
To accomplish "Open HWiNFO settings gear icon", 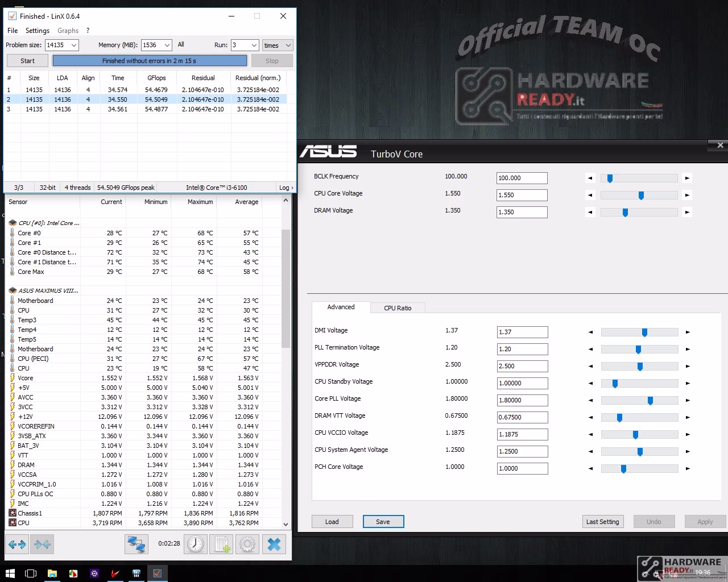I will pos(247,544).
